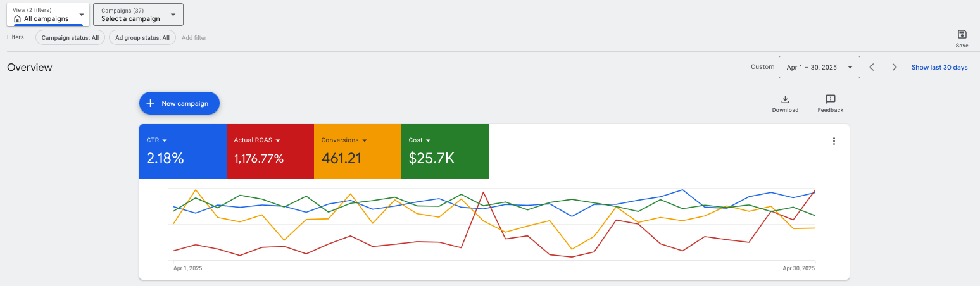Image resolution: width=980 pixels, height=286 pixels.
Task: Click the Campaign status: All filter chip
Action: coord(70,38)
